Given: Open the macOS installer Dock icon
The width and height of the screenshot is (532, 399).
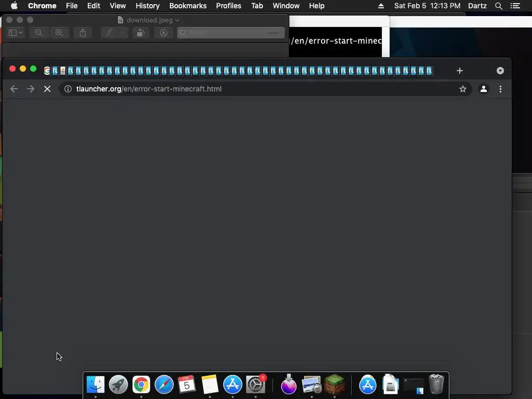Looking at the screenshot, I should [x=289, y=384].
